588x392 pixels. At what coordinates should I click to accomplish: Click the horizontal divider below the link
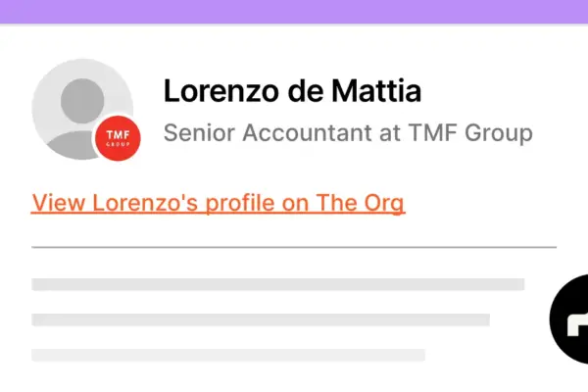tap(294, 247)
